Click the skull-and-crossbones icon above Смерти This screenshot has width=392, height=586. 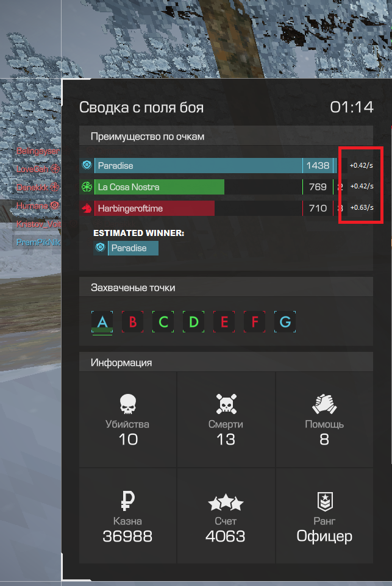coord(226,404)
